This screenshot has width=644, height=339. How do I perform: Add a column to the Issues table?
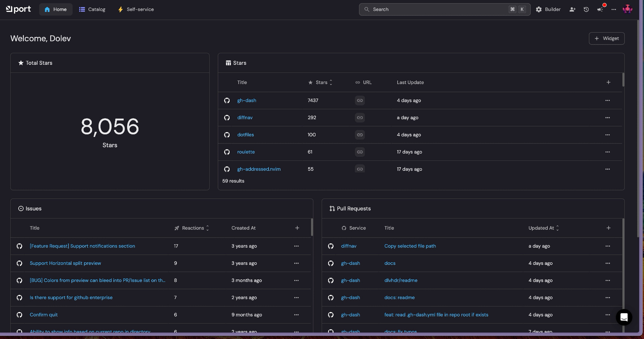tap(297, 228)
